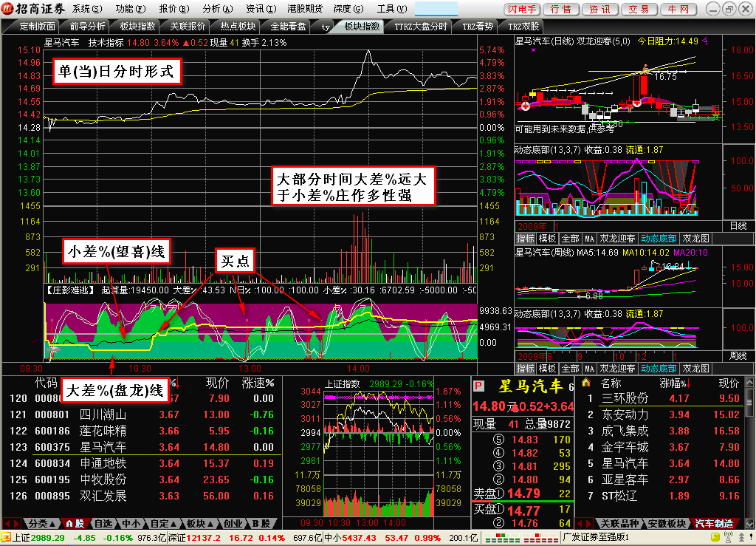Viewport: 756px width, 546px height.
Task: Switch to the 热点板块 tab
Action: click(x=237, y=27)
